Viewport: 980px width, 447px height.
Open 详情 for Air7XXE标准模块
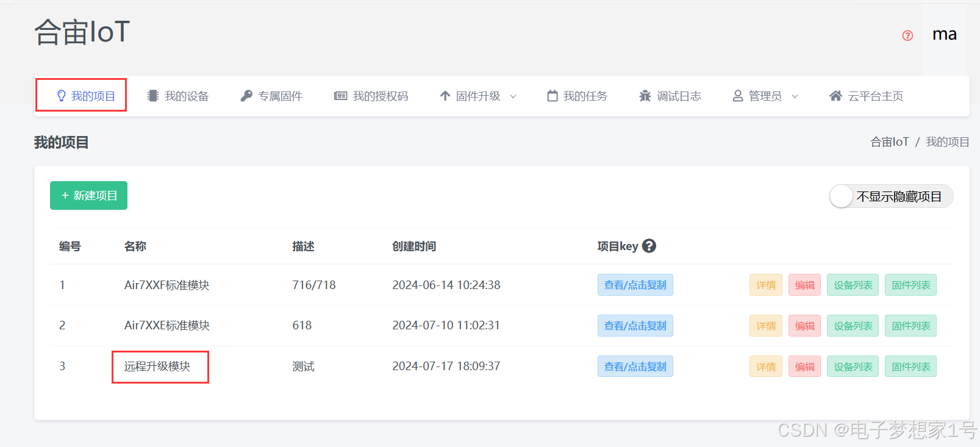766,326
